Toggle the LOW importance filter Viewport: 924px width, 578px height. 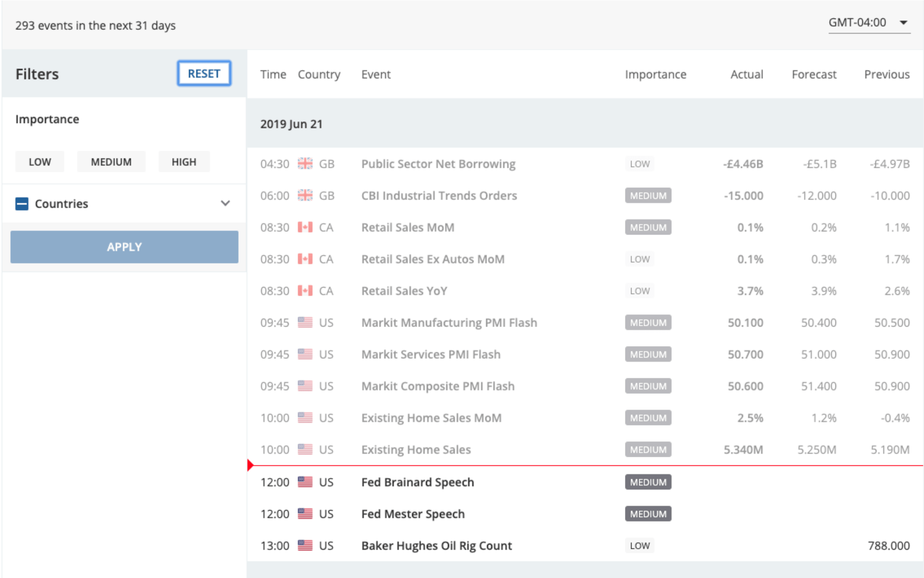tap(39, 162)
